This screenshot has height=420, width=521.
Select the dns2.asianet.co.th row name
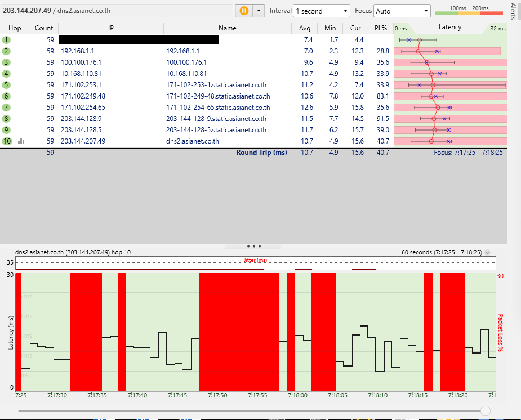point(193,141)
